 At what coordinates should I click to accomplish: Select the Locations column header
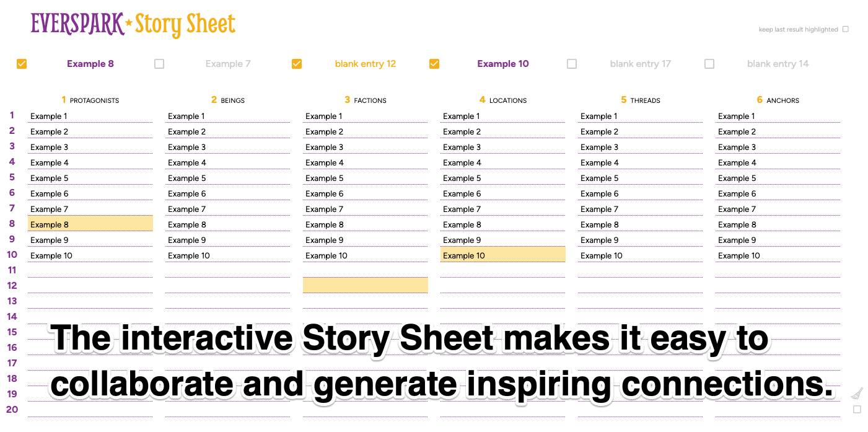(x=503, y=100)
